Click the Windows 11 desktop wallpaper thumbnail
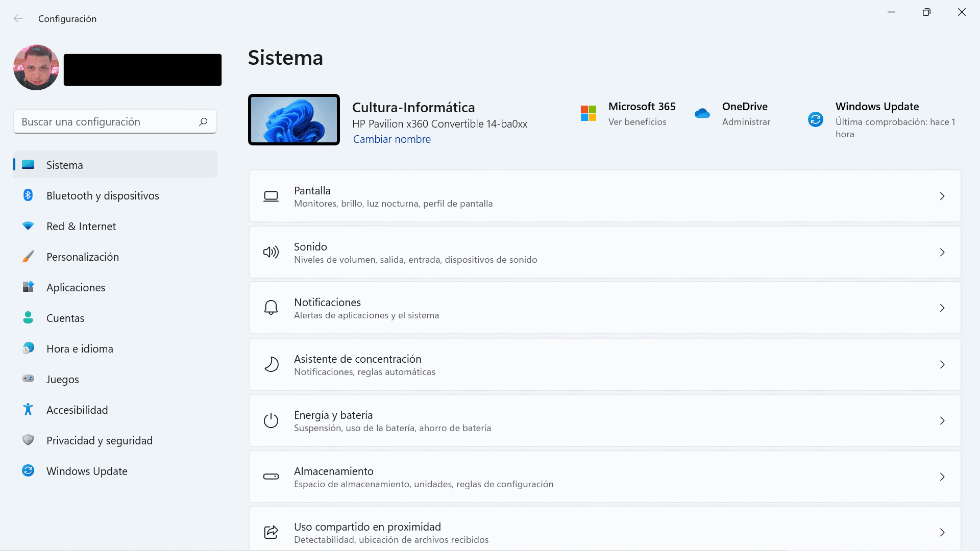This screenshot has width=980, height=551. (294, 120)
